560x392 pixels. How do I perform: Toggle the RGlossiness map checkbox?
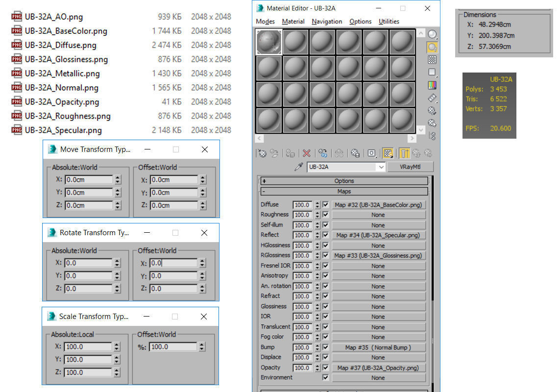pos(325,255)
